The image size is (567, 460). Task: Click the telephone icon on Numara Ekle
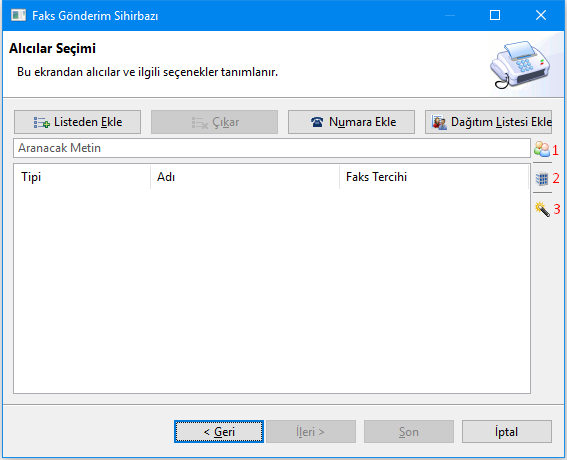(x=317, y=122)
